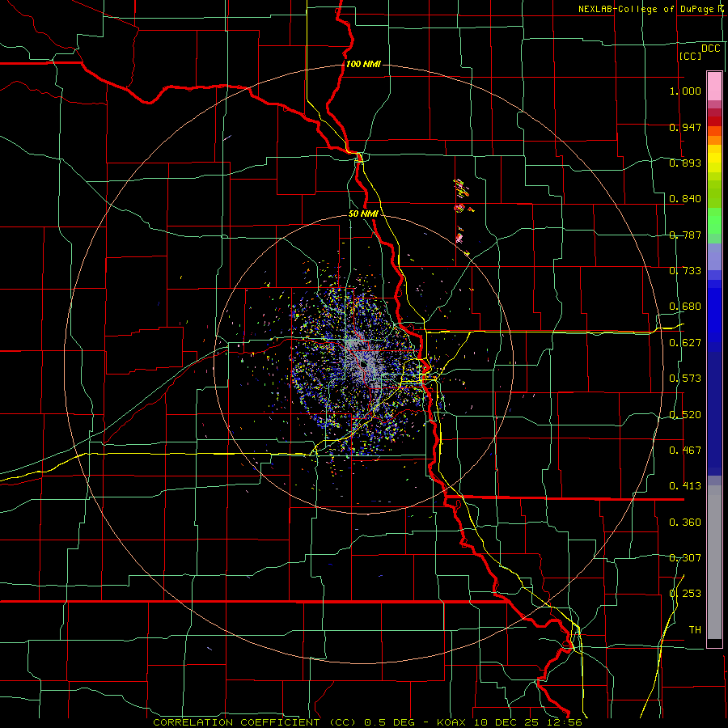Click the NEXLAB-College of DuPage credit text
The width and height of the screenshot is (728, 728).
coord(650,9)
